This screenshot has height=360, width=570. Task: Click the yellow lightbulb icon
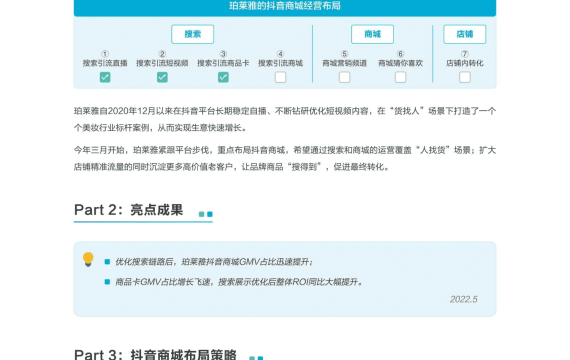click(88, 259)
